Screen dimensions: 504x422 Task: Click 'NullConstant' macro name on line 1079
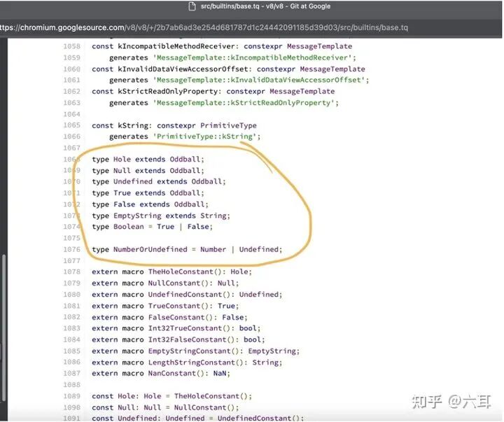(174, 283)
